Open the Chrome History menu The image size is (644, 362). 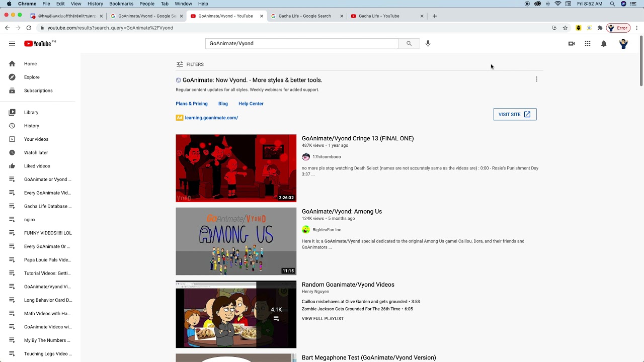point(95,4)
